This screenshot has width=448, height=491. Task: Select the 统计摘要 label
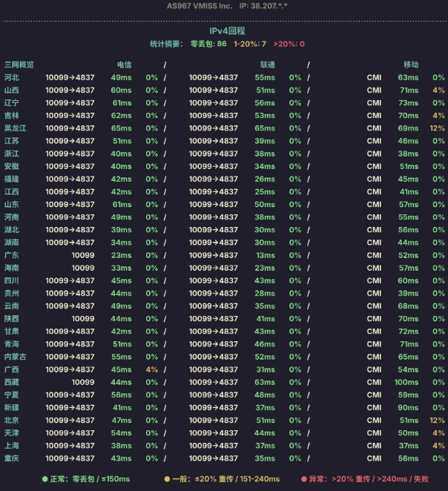pyautogui.click(x=166, y=44)
